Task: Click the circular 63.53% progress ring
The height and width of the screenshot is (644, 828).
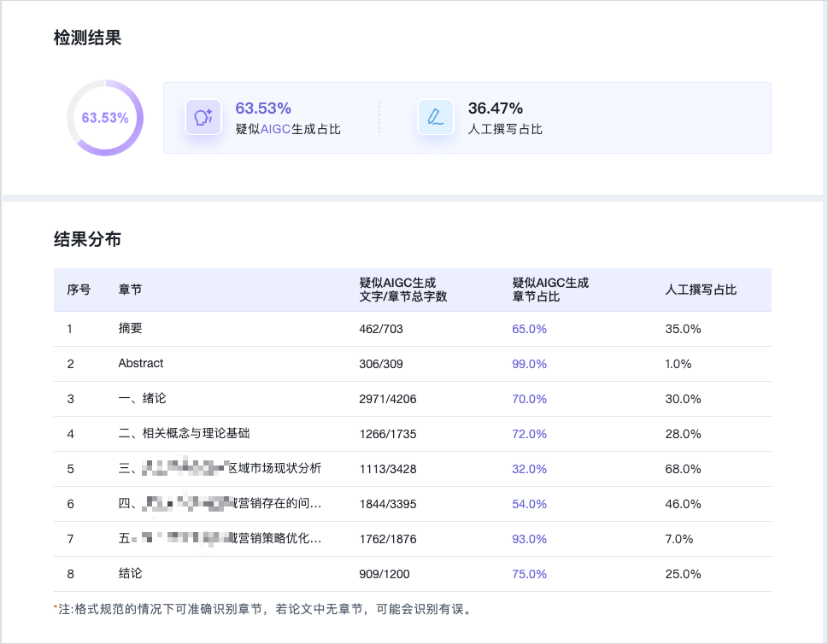Action: (105, 118)
